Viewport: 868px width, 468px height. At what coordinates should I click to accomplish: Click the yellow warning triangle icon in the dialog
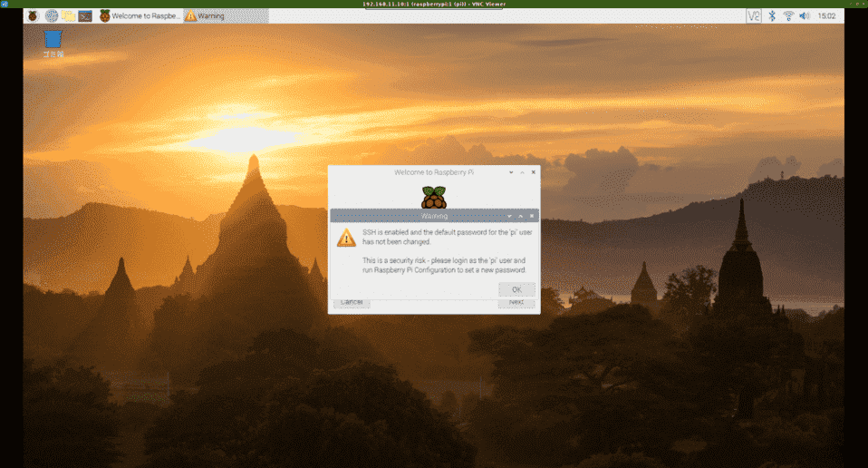click(x=346, y=238)
